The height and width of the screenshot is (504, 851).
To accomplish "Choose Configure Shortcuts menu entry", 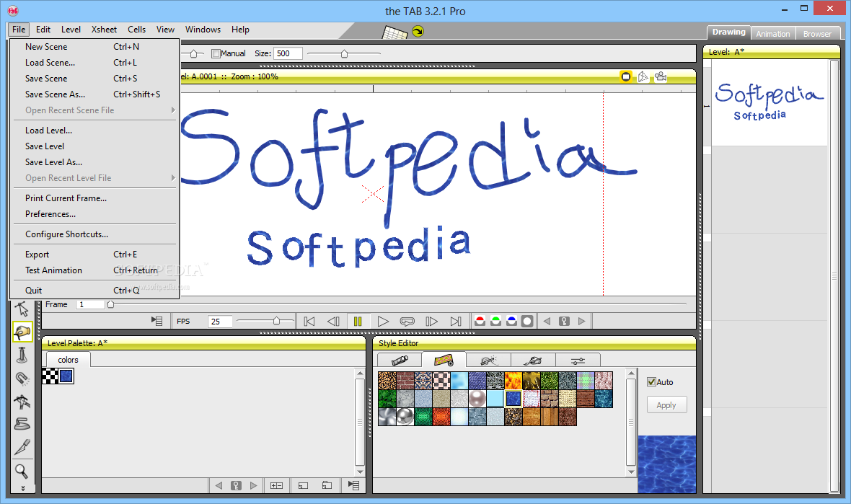I will point(95,234).
